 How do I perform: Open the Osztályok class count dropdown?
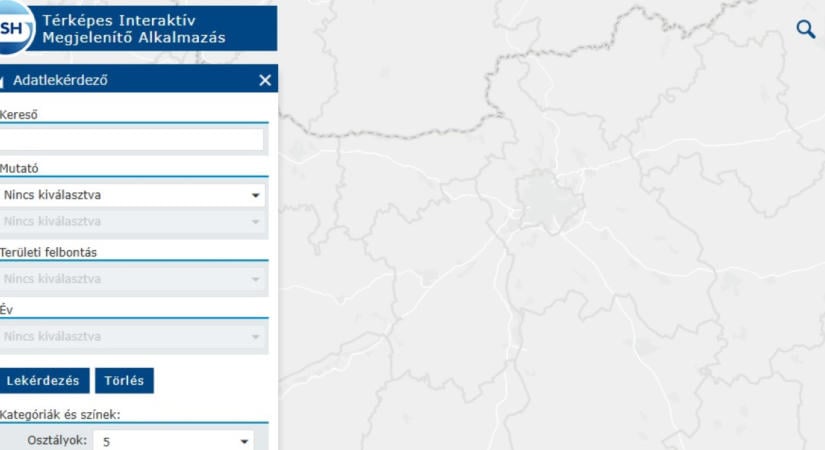[x=173, y=441]
